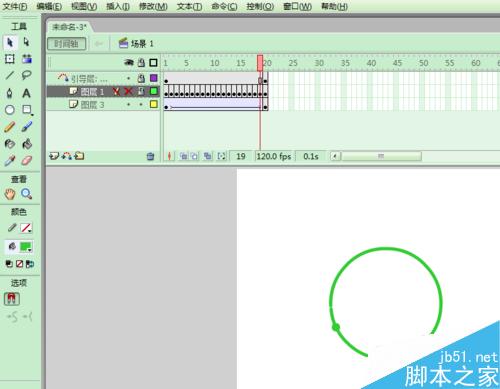
Task: Select the Eyedropper tool
Action: [10, 161]
